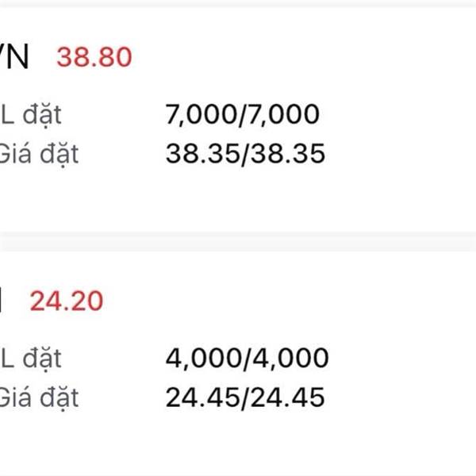
Task: Open the partially visible ticker beside 24.20
Action: tap(1, 301)
